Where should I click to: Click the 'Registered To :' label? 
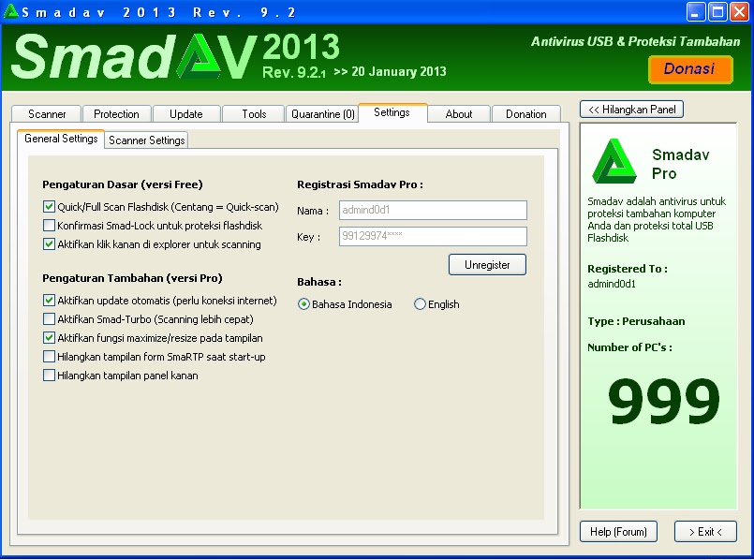click(x=628, y=269)
